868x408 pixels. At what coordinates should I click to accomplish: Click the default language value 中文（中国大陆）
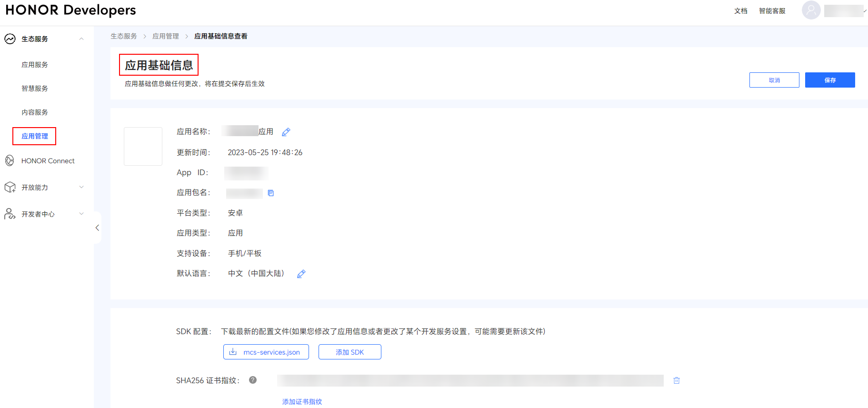click(256, 273)
